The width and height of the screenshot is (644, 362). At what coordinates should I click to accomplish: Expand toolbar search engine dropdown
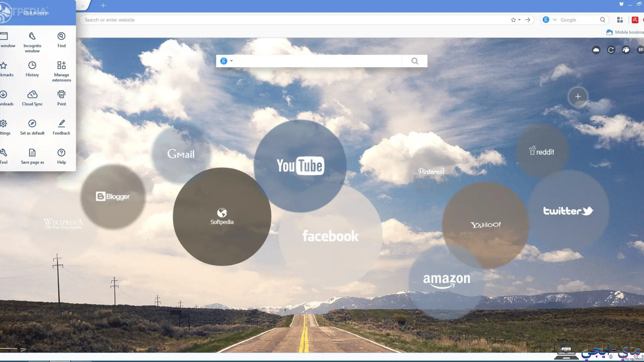tap(554, 20)
